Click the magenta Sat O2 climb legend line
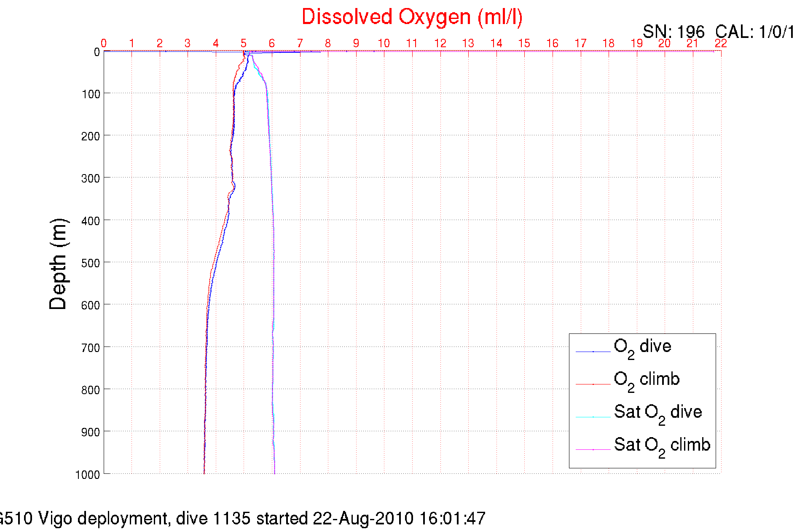797x532 pixels. click(x=593, y=450)
